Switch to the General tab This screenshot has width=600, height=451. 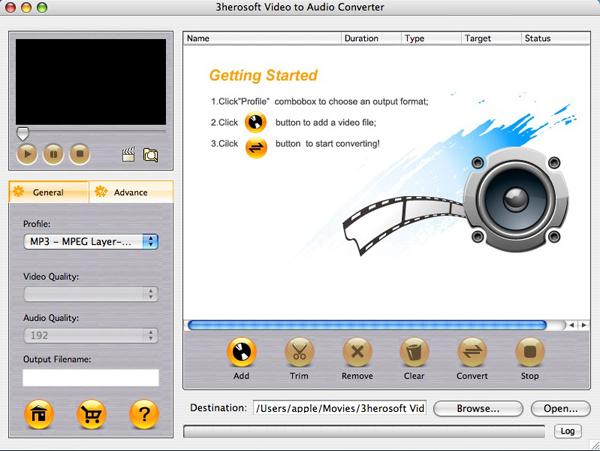pos(49,192)
